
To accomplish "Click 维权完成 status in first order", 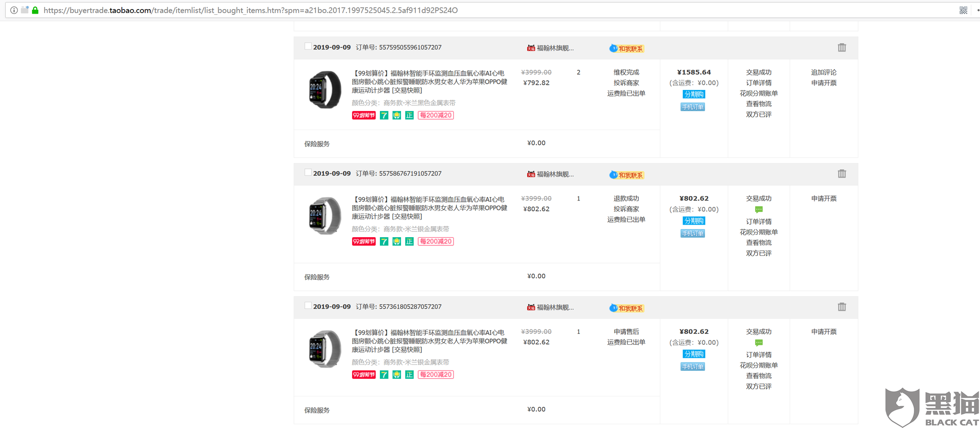I will [626, 72].
